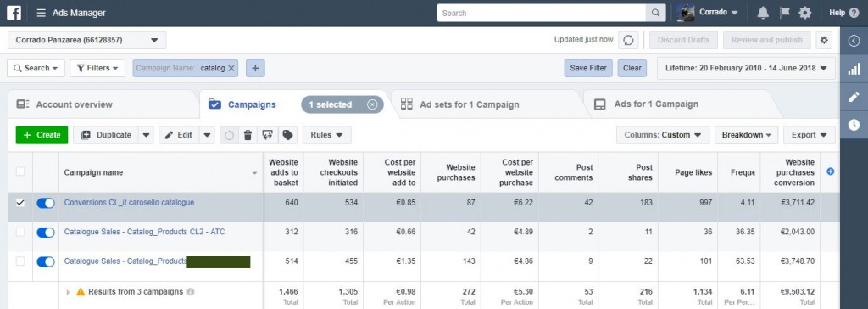Click the search magnifier button in top bar
The height and width of the screenshot is (309, 868).
(x=655, y=13)
